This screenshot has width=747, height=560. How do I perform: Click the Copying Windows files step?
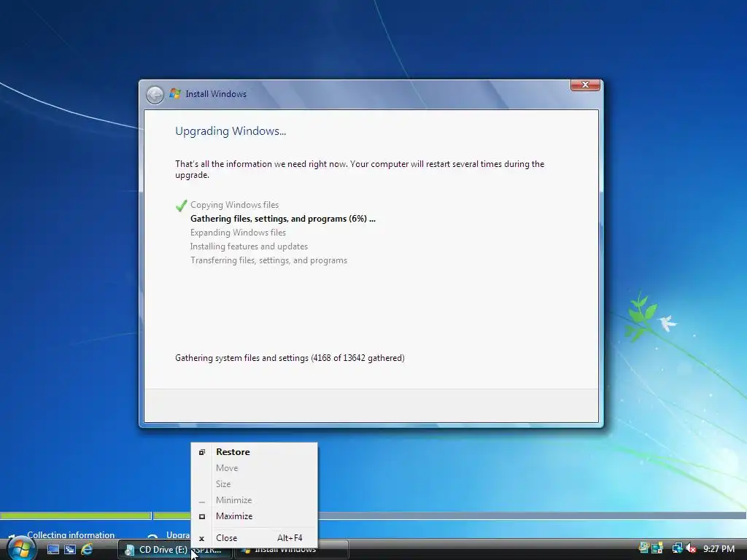tap(234, 205)
